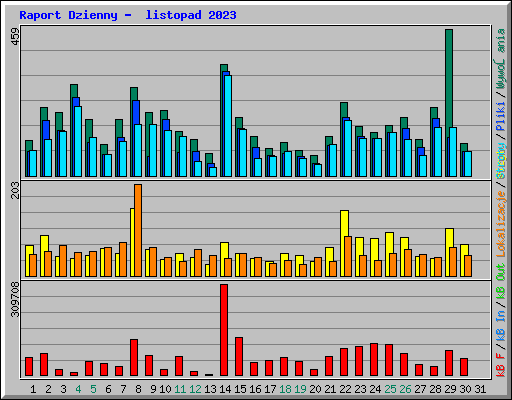Click the red bar for day 15
Screen dimensions: 512x400
coord(239,357)
